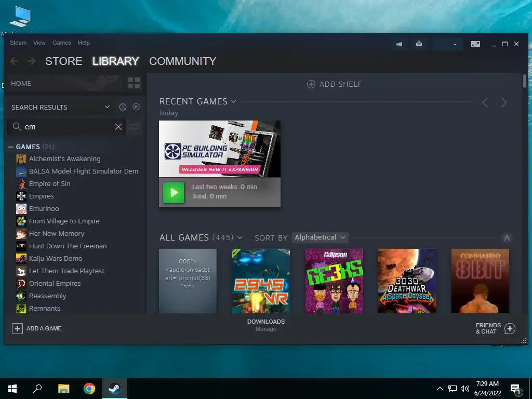This screenshot has width=532, height=399.
Task: Open DOWNLOADS Manage
Action: click(x=266, y=325)
